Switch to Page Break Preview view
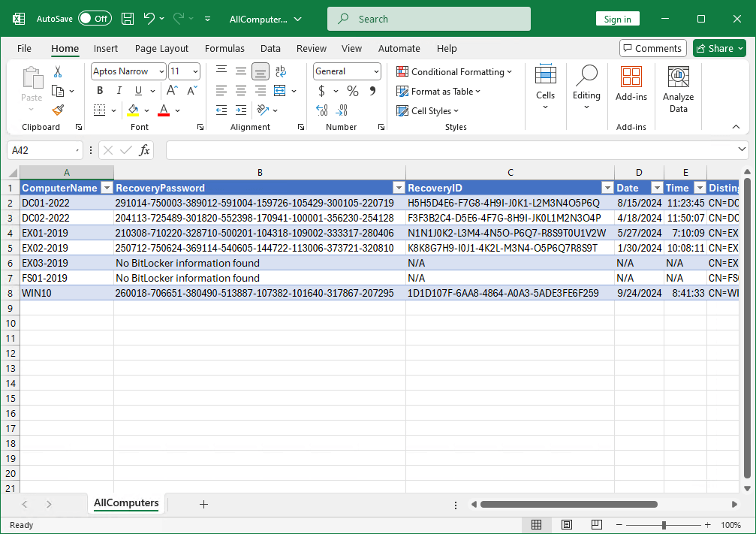 click(x=598, y=525)
